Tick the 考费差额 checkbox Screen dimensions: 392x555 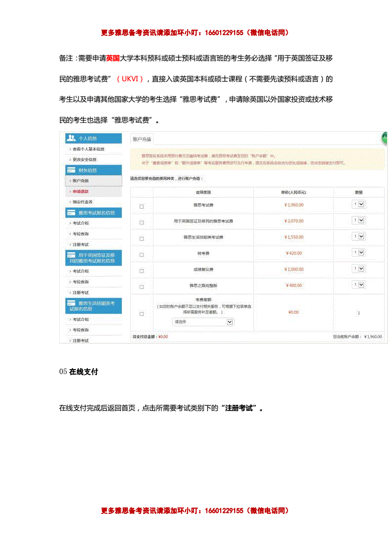coord(142,314)
